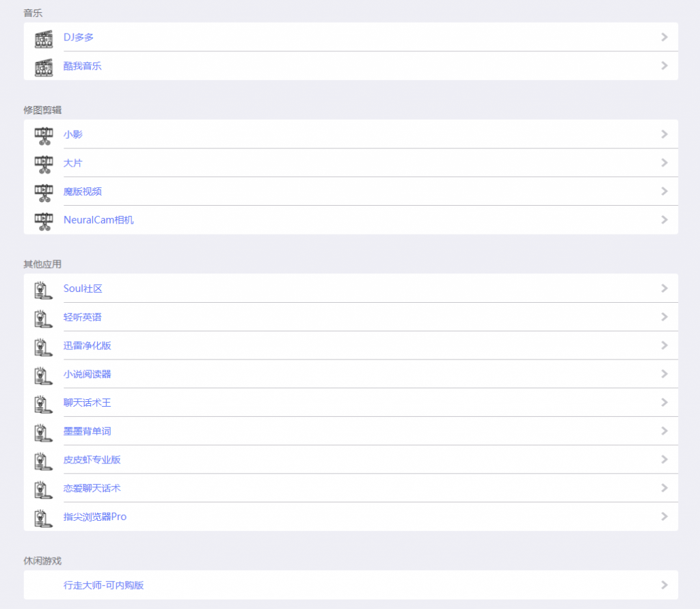
Task: Click the app icon beside 聊天话术王
Action: click(x=43, y=405)
